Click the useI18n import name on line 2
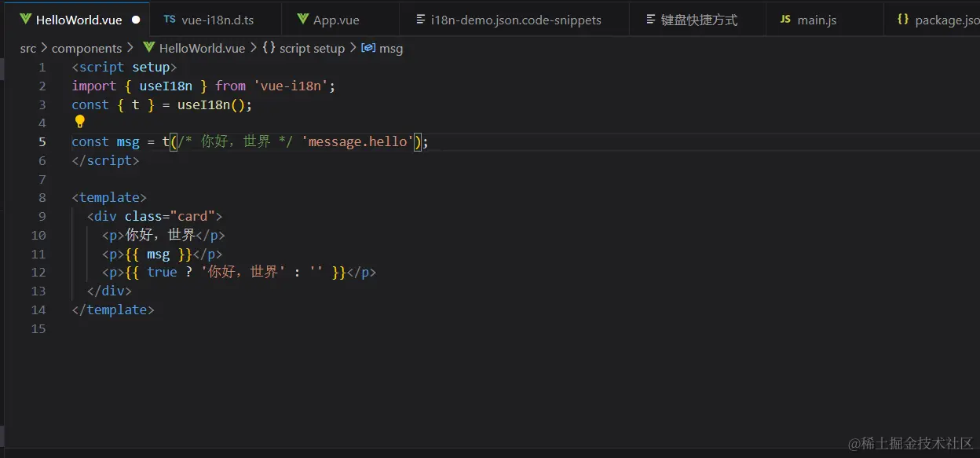This screenshot has width=980, height=458. [x=166, y=86]
